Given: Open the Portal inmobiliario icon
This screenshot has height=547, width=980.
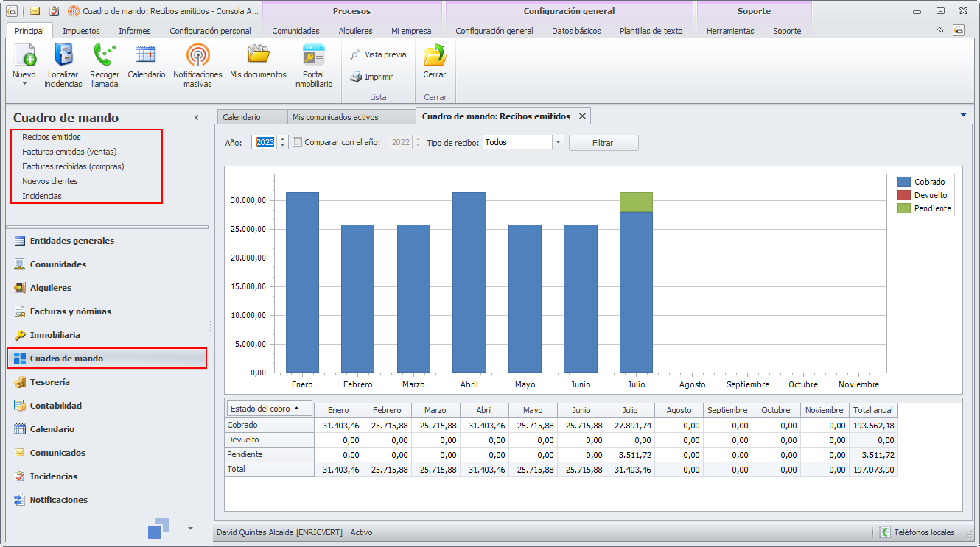Looking at the screenshot, I should pyautogui.click(x=313, y=55).
